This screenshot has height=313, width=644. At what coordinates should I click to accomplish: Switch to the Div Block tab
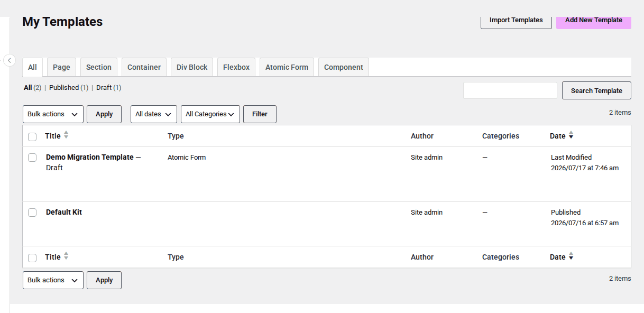tap(192, 67)
